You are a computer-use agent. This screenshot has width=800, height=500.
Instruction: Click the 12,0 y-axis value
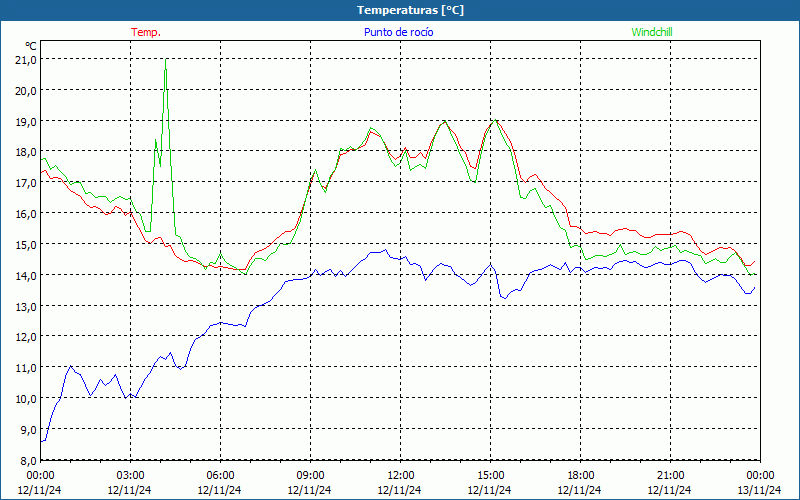point(27,337)
